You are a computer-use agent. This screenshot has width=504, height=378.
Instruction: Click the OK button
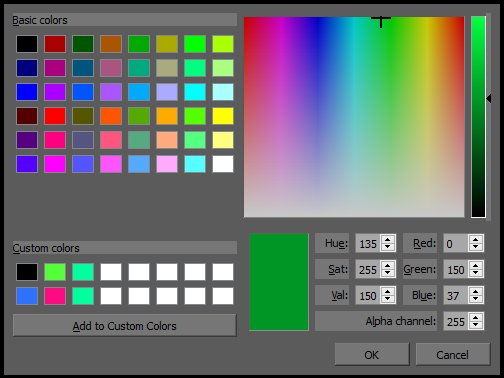372,355
